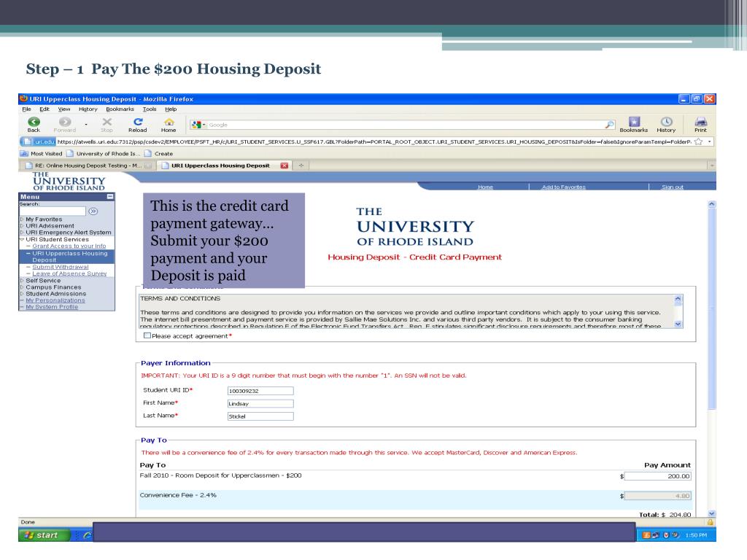Open University of Rhode Is... bookmark
The width and height of the screenshot is (747, 560).
[104, 153]
